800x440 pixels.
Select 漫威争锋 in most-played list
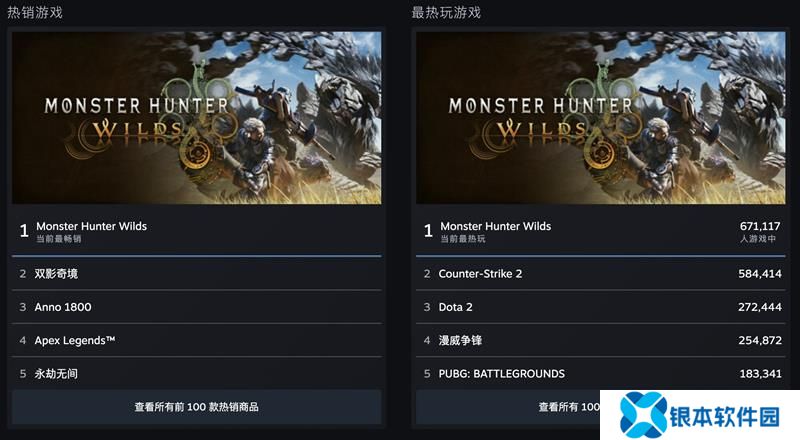click(601, 340)
